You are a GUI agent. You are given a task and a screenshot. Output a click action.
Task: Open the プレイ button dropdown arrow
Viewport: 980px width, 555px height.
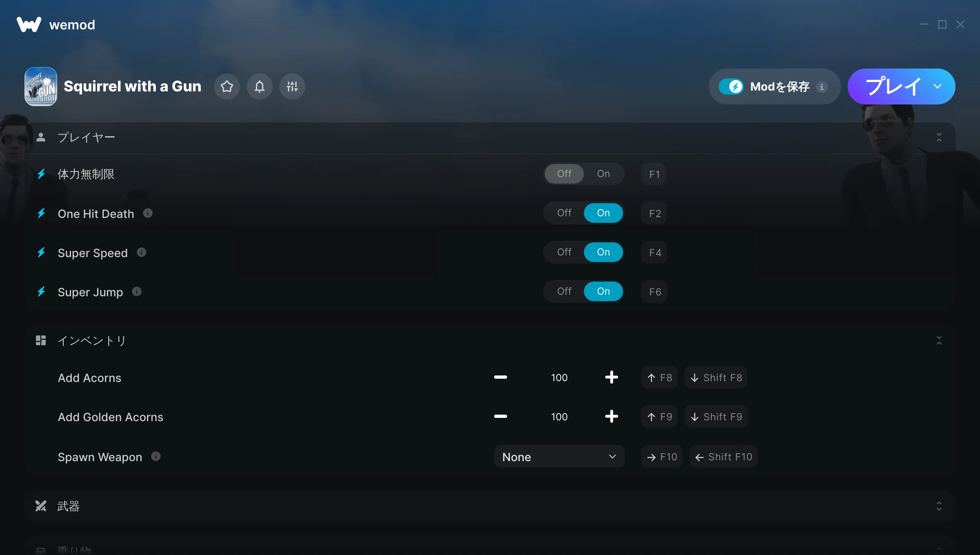(938, 87)
